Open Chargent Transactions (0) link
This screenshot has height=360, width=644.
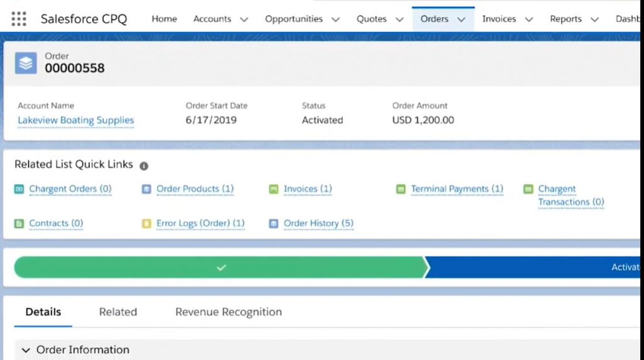(571, 195)
